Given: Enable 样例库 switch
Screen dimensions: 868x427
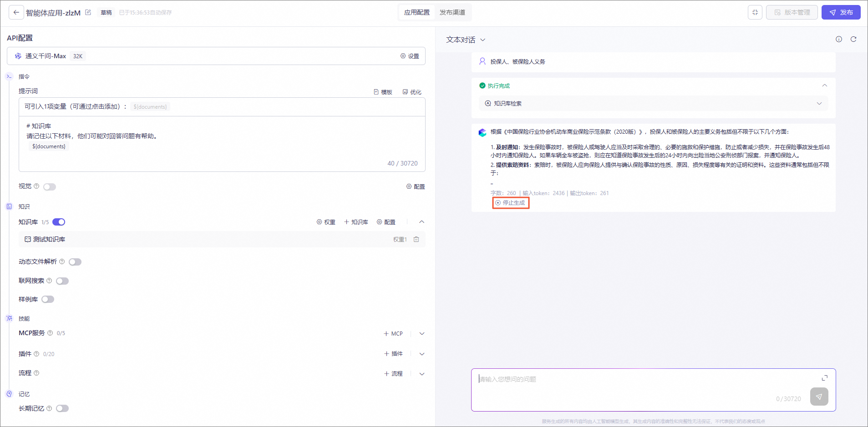Looking at the screenshot, I should [x=48, y=299].
